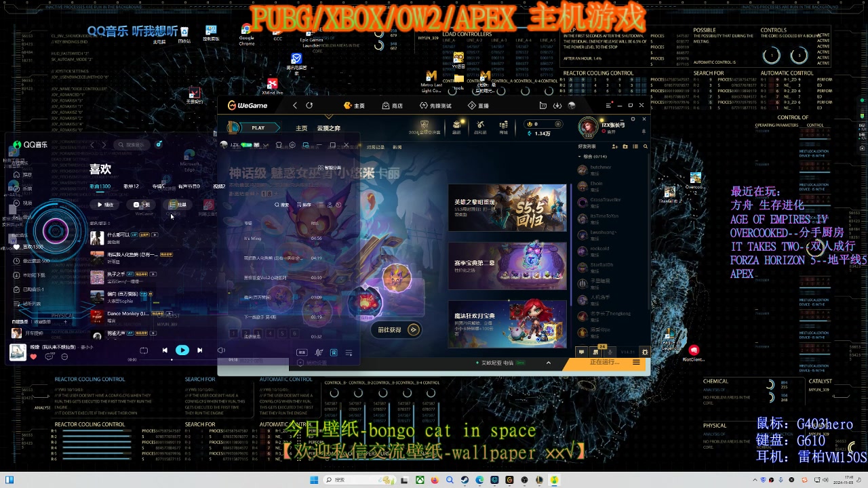Click QQ Music song recognition icon
This screenshot has height=488, width=868.
click(159, 144)
